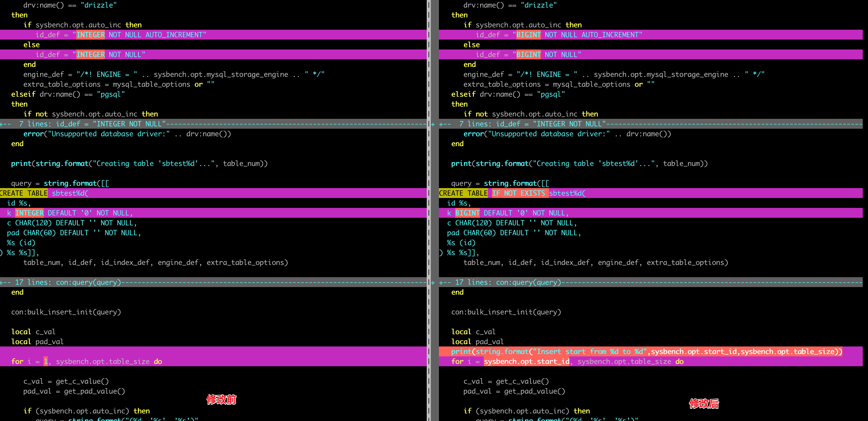The width and height of the screenshot is (868, 421).
Task: Click highlighted 'IF NOT EXISTS' added text
Action: 518,193
